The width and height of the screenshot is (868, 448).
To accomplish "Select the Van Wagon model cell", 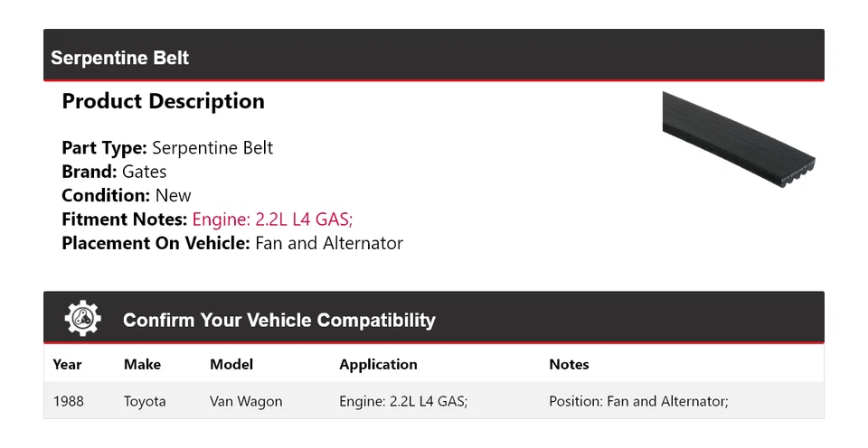I will [x=246, y=401].
